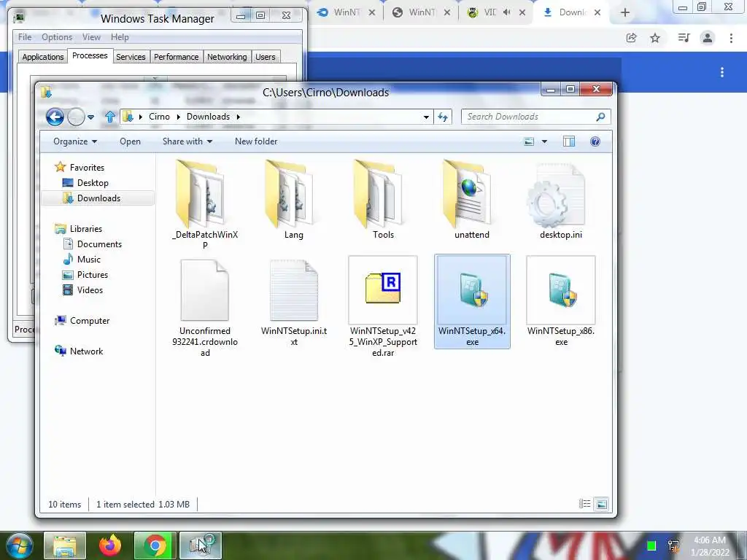
Task: Switch to the Applications tab
Action: [x=43, y=57]
